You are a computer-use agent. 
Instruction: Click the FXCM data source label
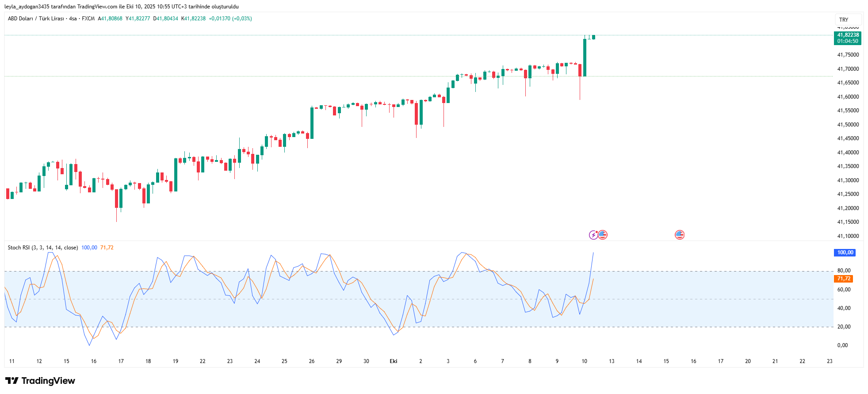(88, 19)
